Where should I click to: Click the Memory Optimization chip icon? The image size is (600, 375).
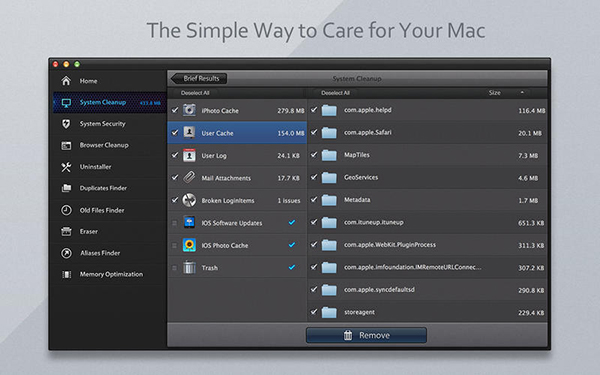click(66, 274)
